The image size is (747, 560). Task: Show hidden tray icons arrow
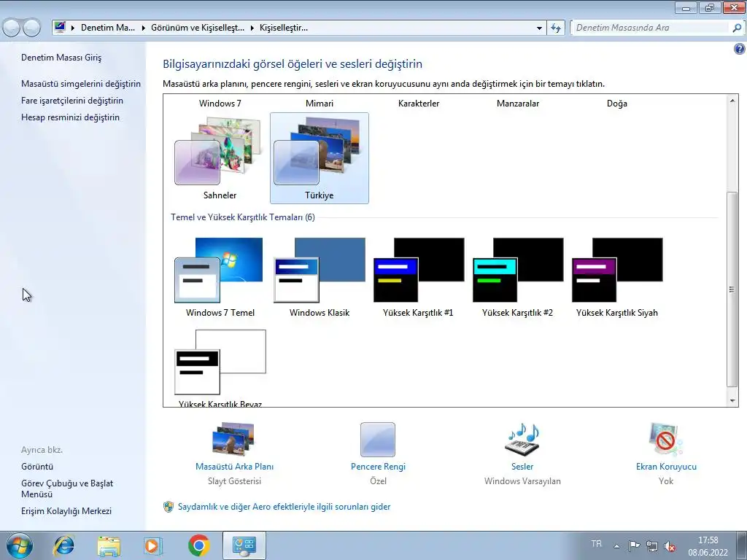coord(616,546)
